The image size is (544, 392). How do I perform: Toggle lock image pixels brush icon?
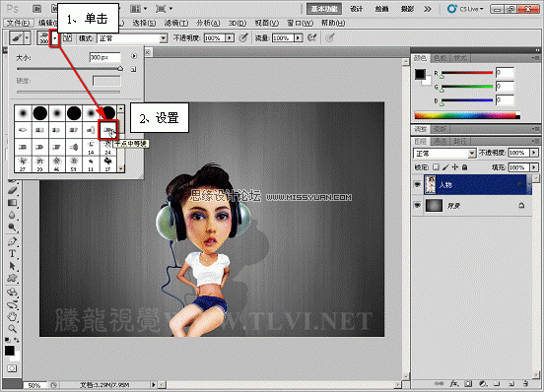click(445, 167)
